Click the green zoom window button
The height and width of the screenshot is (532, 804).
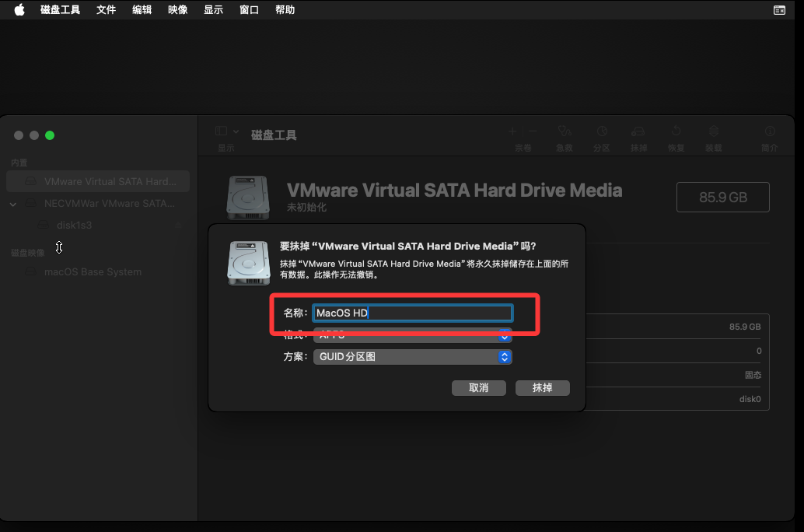50,135
